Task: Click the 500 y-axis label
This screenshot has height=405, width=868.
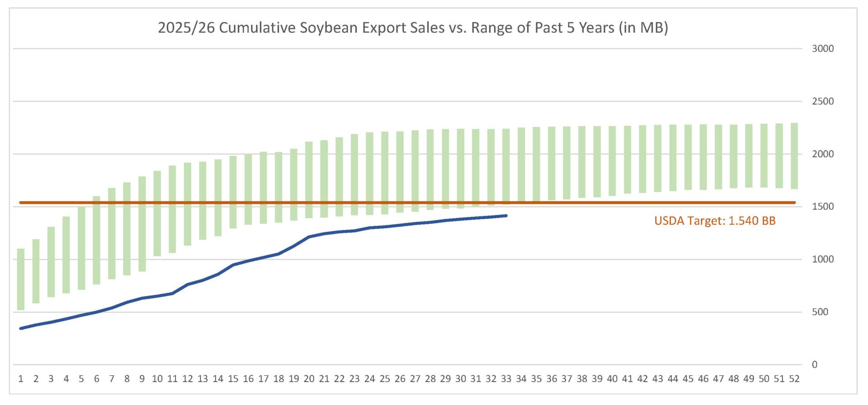Action: [820, 312]
